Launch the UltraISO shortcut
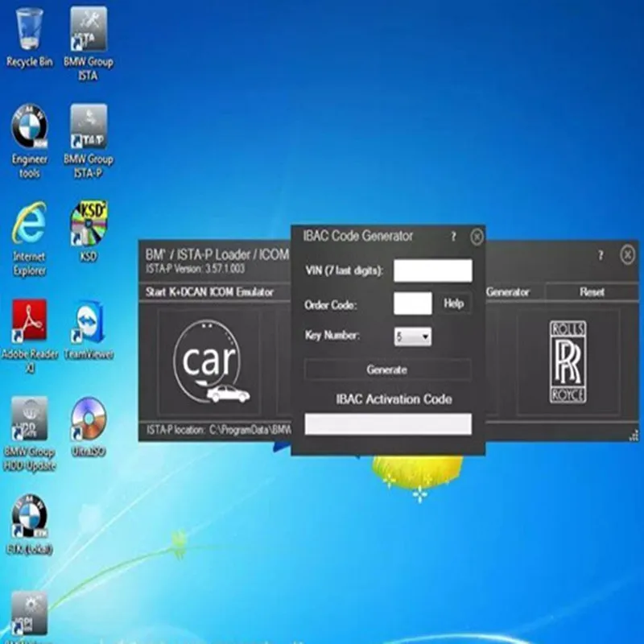 click(x=89, y=427)
